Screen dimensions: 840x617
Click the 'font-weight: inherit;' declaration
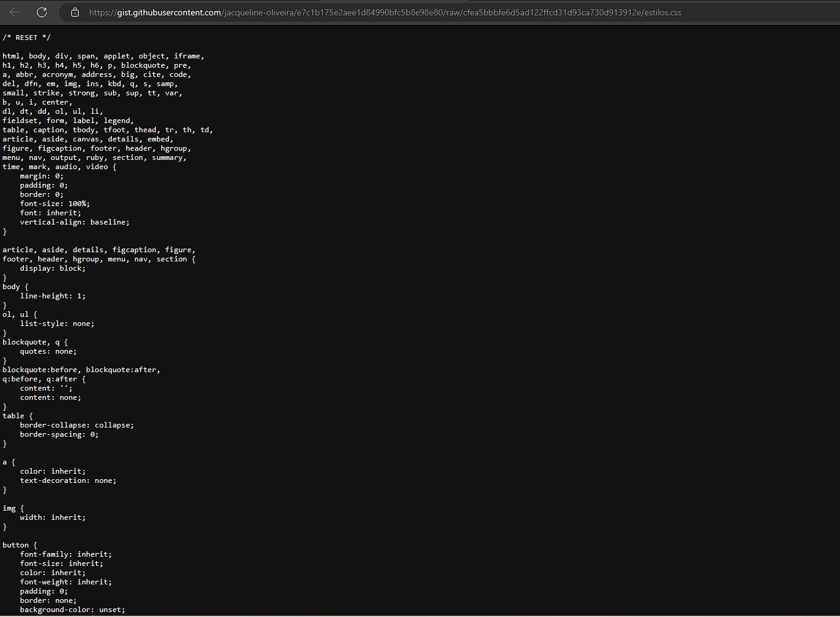tap(66, 582)
